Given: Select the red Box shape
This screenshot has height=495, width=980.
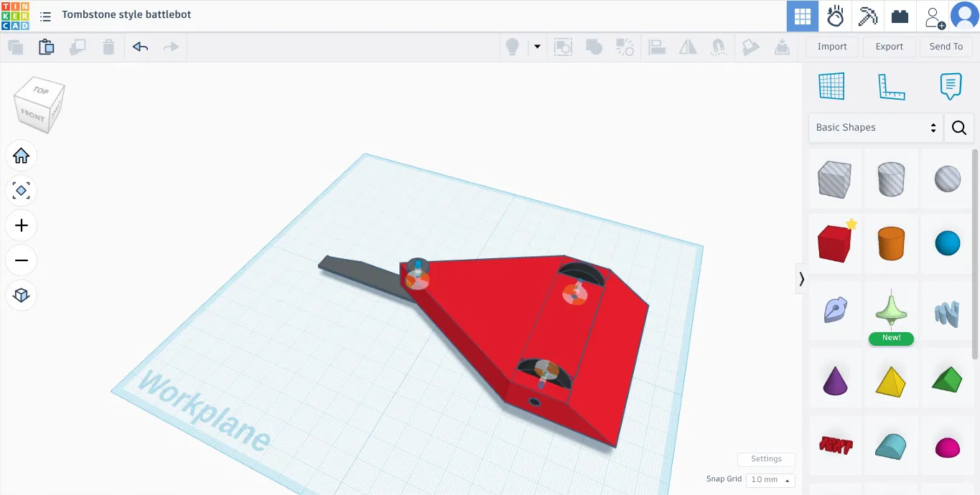Looking at the screenshot, I should tap(835, 242).
